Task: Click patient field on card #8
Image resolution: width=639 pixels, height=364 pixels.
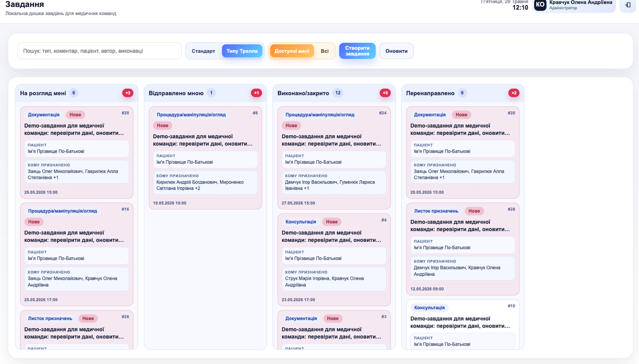Action: [x=205, y=159]
